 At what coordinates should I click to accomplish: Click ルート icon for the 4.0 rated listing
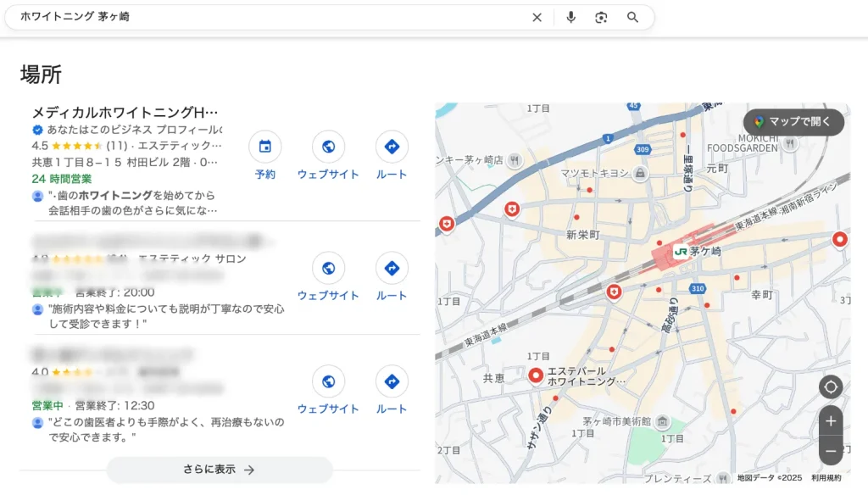pos(392,381)
